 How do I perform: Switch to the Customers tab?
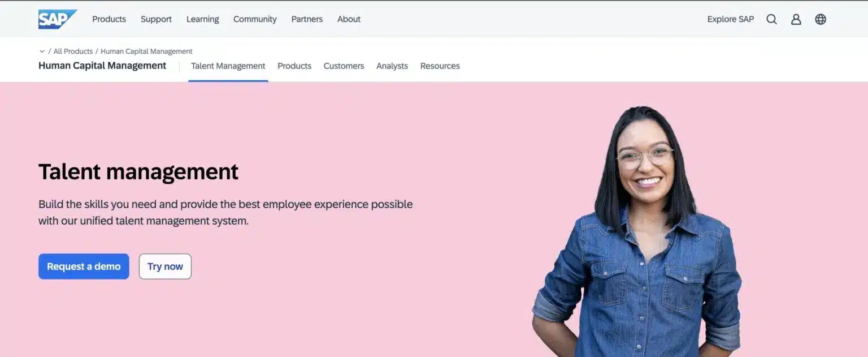344,66
